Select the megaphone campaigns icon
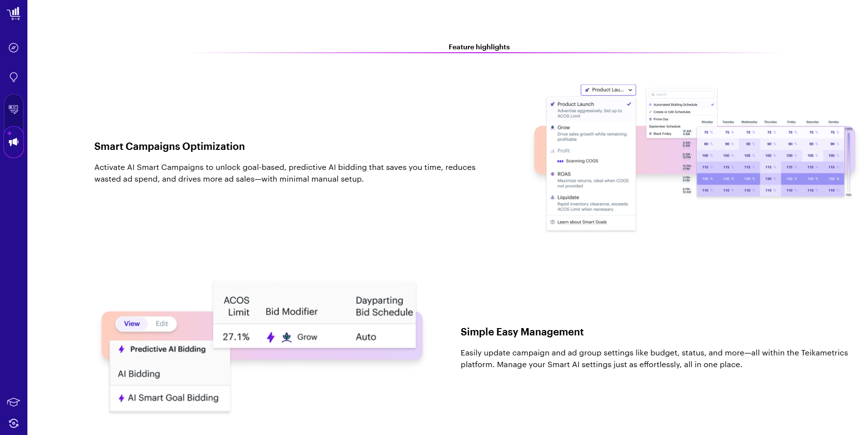This screenshot has width=868, height=435. (x=14, y=142)
